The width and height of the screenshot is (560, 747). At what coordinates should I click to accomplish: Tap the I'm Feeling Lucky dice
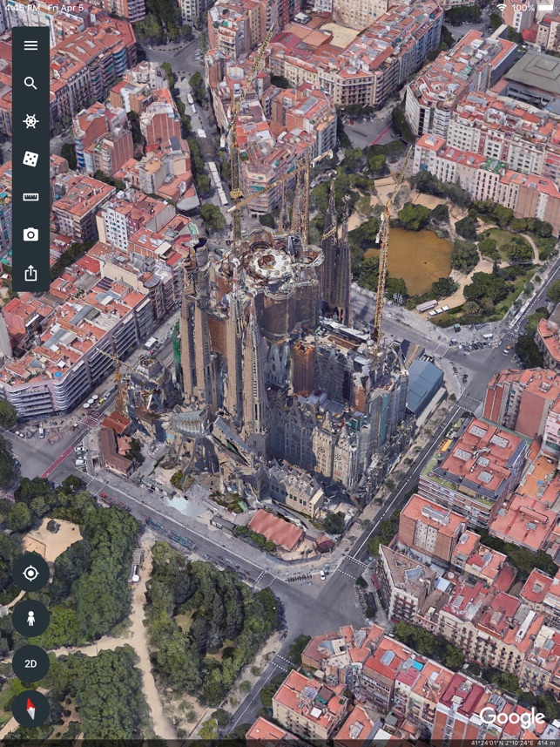coord(30,160)
